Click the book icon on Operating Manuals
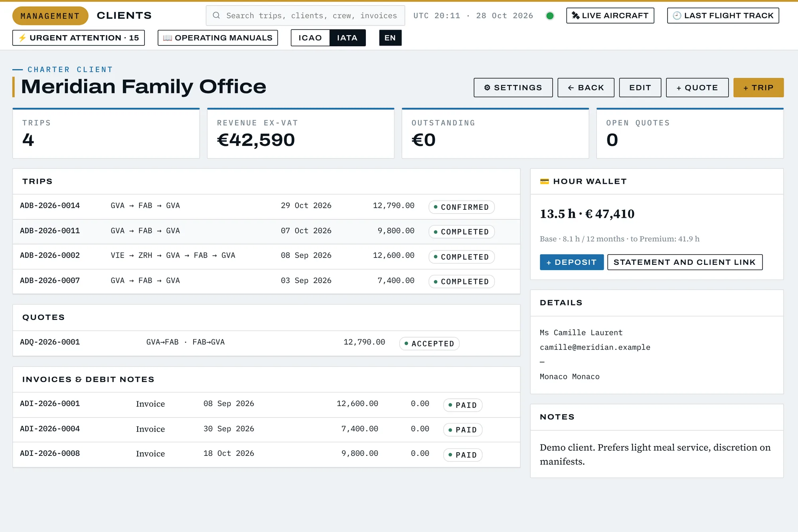 [168, 38]
